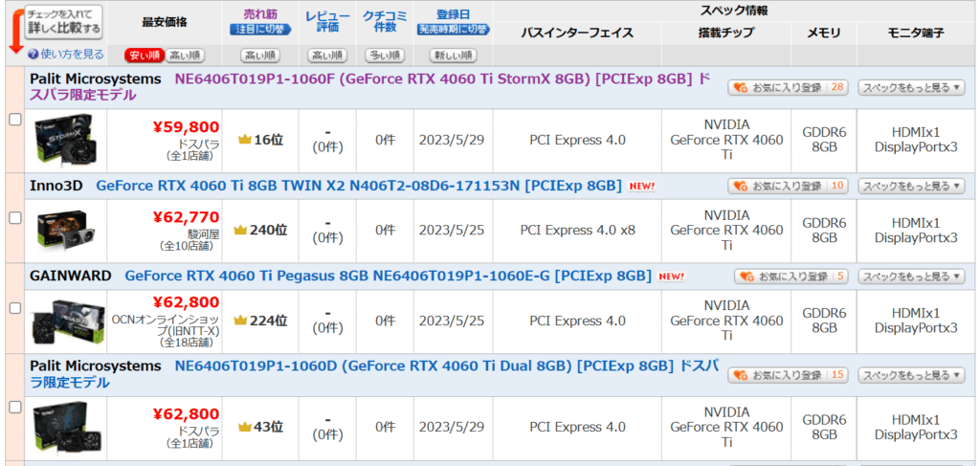Sort price by 安い順
The width and height of the screenshot is (980, 466).
(x=145, y=55)
